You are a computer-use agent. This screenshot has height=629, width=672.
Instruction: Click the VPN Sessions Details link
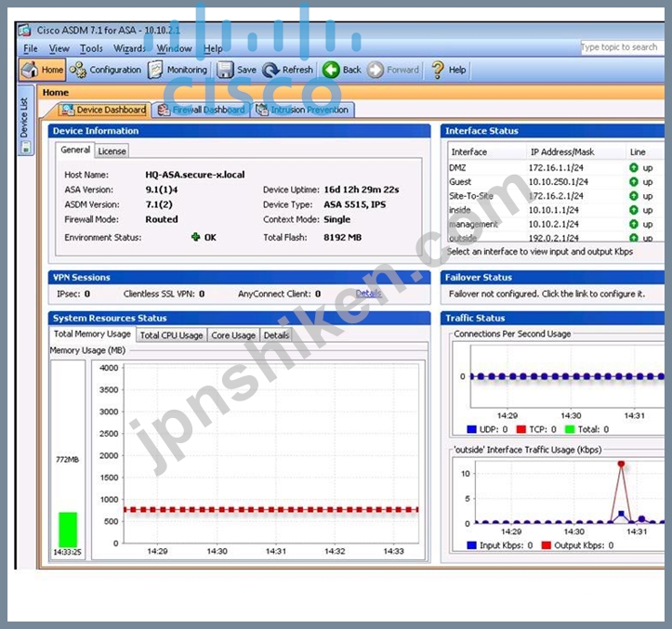[x=369, y=294]
